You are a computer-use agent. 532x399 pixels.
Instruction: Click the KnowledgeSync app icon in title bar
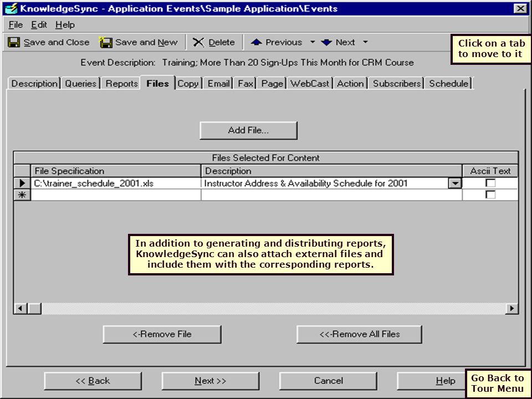coord(11,8)
